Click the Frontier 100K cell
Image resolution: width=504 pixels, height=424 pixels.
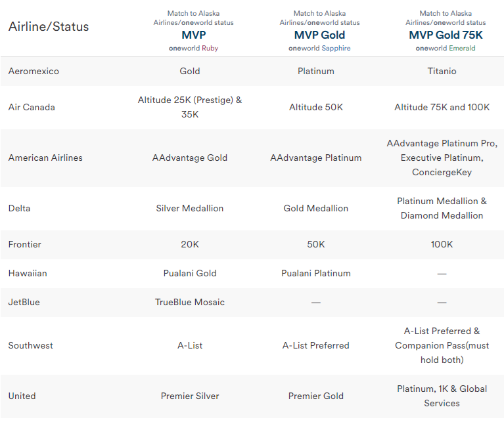tap(442, 244)
